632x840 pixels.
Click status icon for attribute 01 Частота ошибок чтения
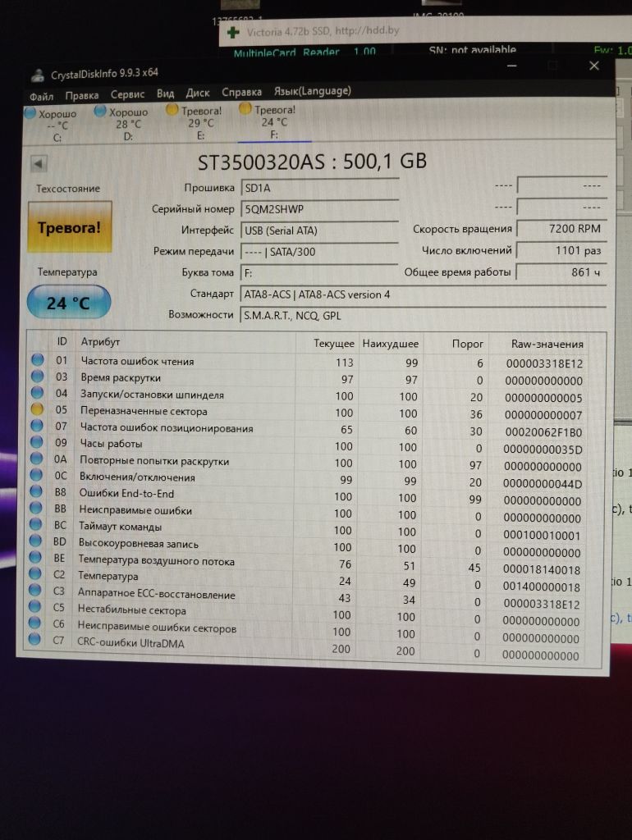pos(38,360)
